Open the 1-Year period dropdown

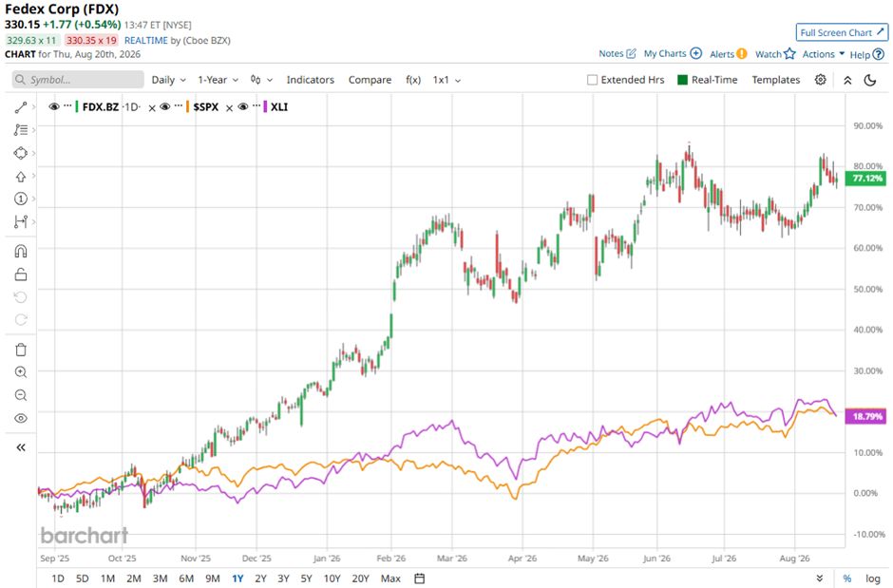(x=218, y=80)
